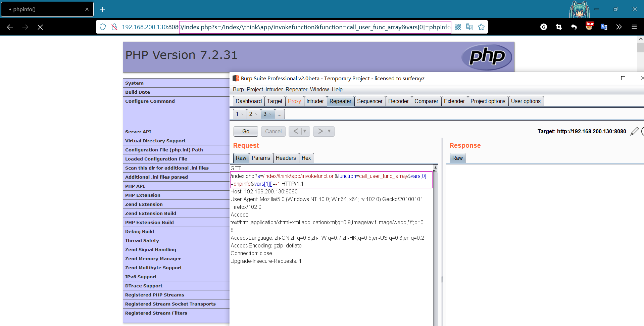Select the Hex request view tab

pos(306,158)
